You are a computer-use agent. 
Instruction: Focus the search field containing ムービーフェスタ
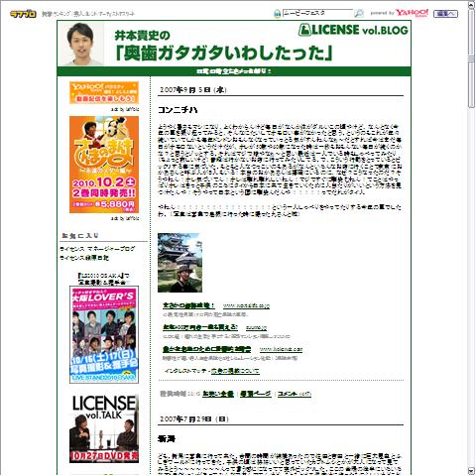pyautogui.click(x=317, y=13)
